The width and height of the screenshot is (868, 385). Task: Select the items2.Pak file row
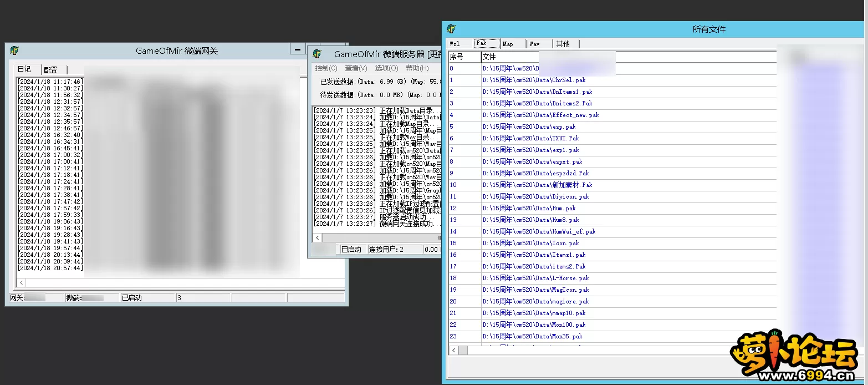[x=612, y=267]
